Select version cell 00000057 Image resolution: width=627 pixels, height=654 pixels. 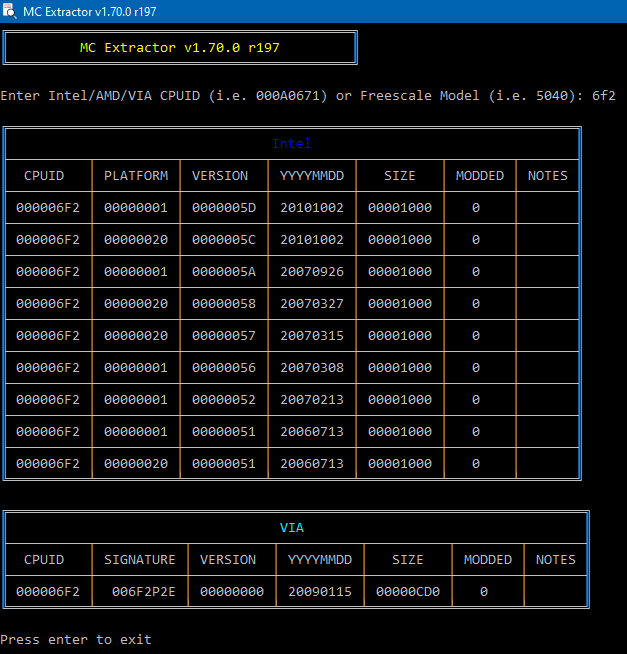pos(224,336)
